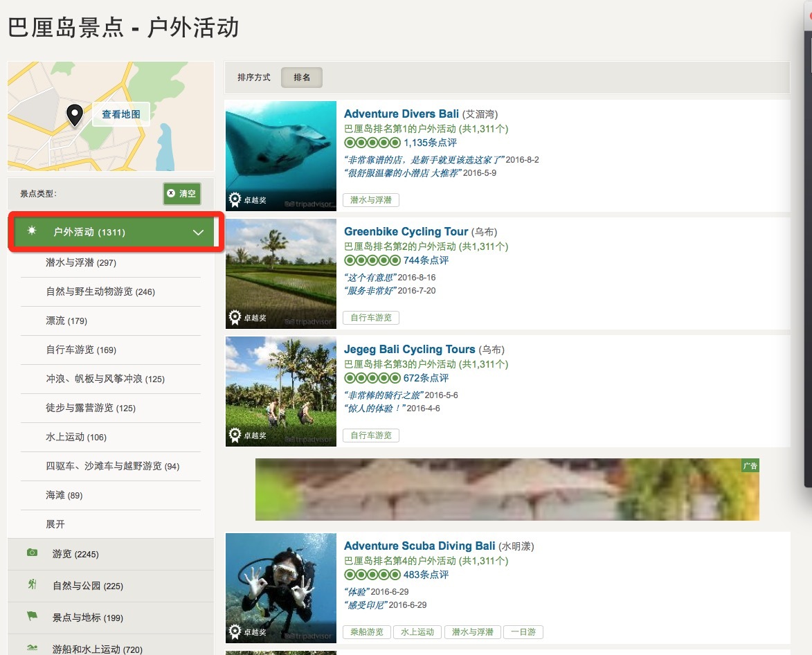This screenshot has width=812, height=655.
Task: Open the cyclists photo for Jegeg Bali Cycling Tours
Action: coord(281,391)
